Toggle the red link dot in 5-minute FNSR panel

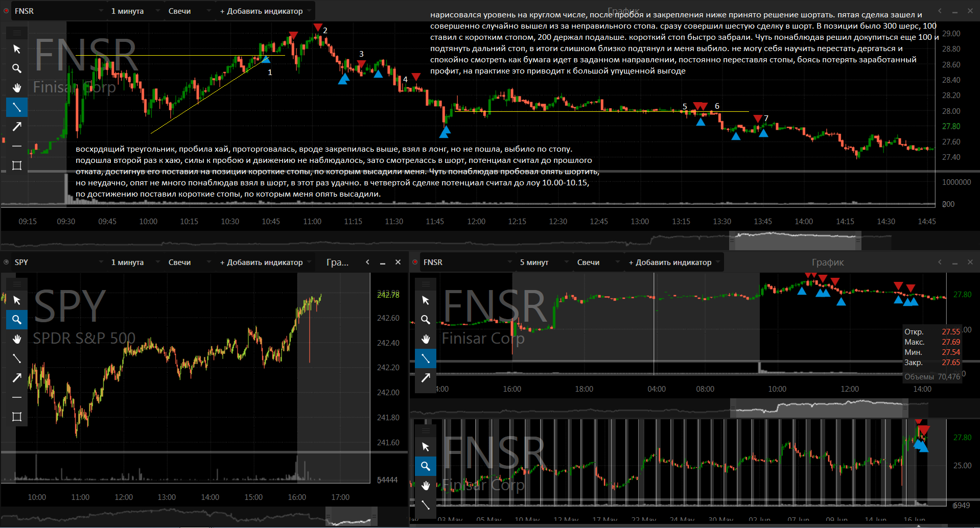[x=415, y=262]
